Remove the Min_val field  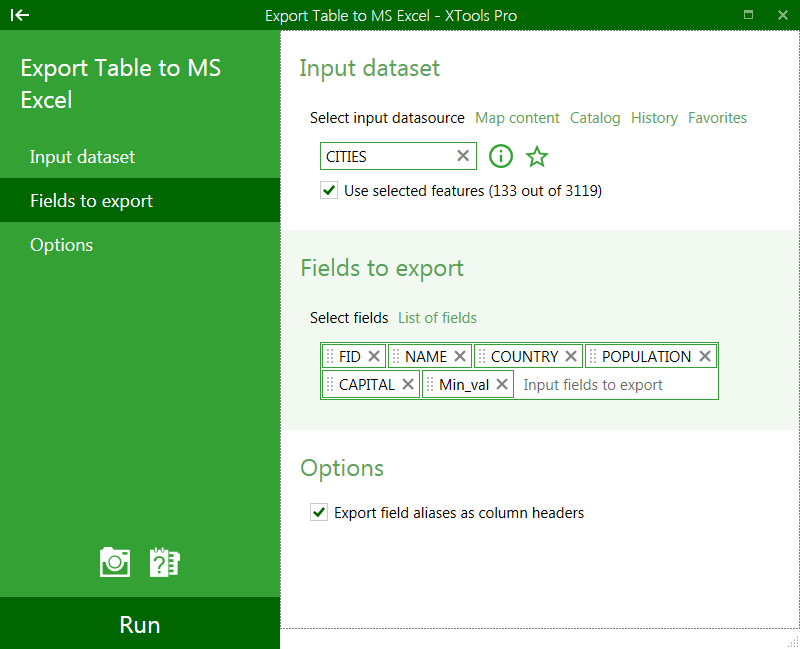pos(502,384)
